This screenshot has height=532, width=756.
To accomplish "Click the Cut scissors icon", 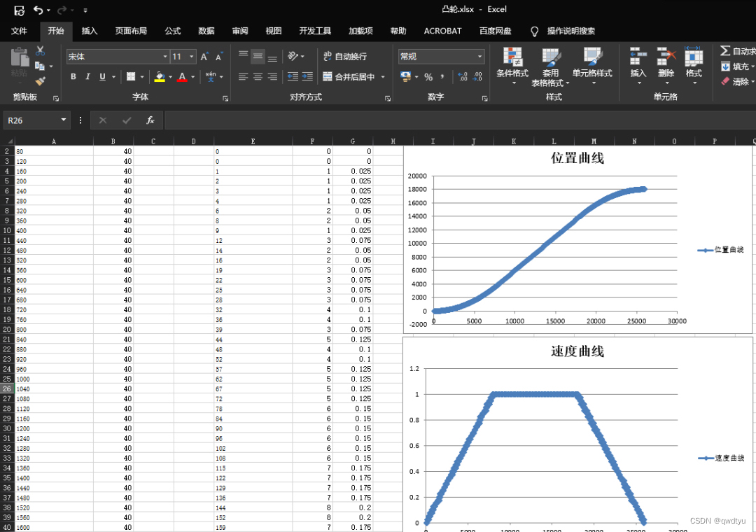I will 40,50.
